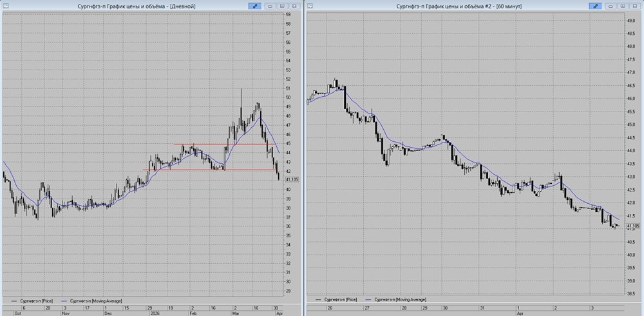Click the 41.105 price label on the 60-minute chart axis
Screen dimensions: 644x316
[632, 226]
